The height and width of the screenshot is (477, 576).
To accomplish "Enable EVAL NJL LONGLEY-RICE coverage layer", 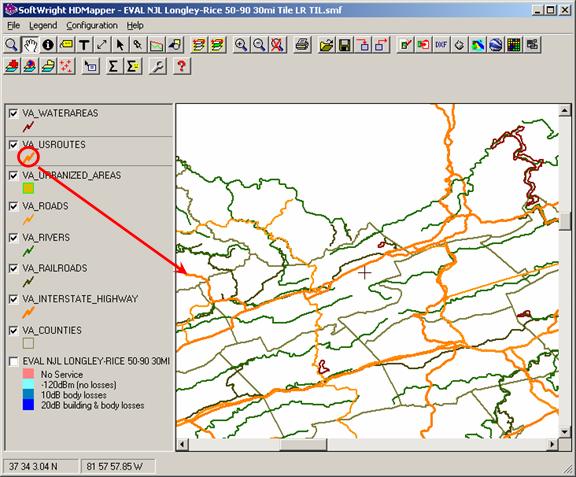I will (x=14, y=362).
